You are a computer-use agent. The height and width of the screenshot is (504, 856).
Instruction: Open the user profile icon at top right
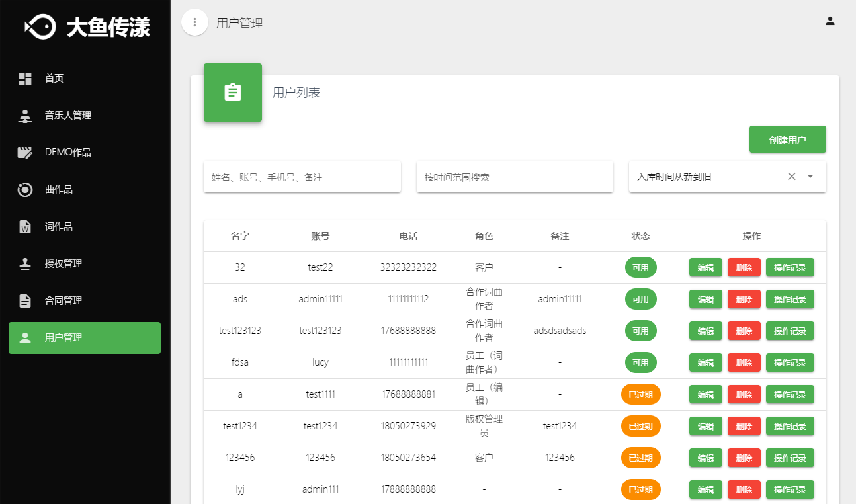[830, 21]
